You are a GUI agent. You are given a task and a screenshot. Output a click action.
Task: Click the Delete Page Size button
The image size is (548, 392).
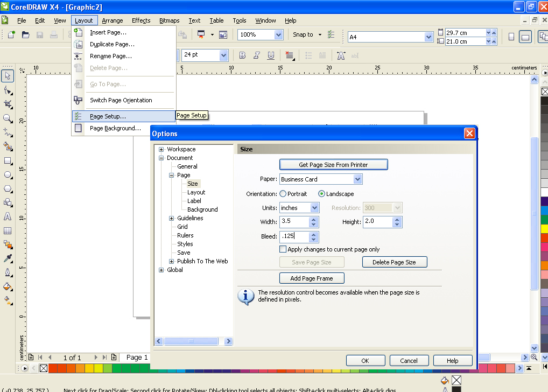[x=395, y=262]
